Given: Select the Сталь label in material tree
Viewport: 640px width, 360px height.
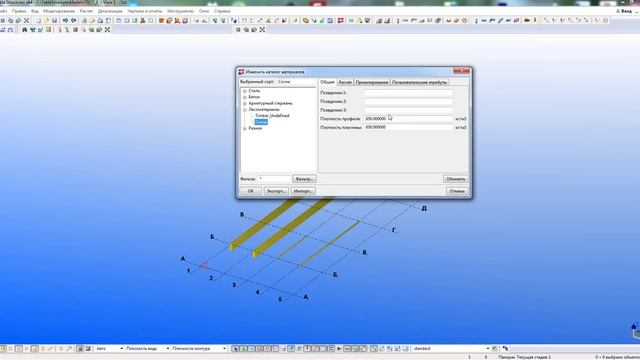Looking at the screenshot, I should coord(254,91).
